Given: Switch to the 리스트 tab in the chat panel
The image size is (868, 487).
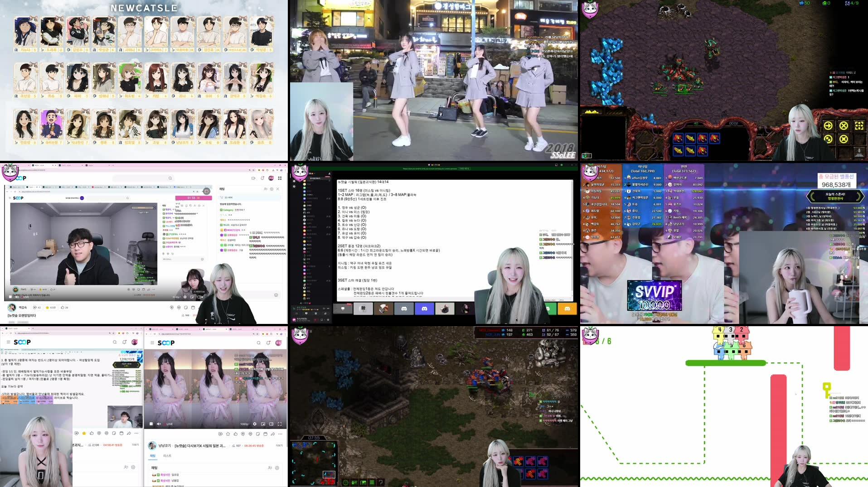Looking at the screenshot, I should [167, 455].
